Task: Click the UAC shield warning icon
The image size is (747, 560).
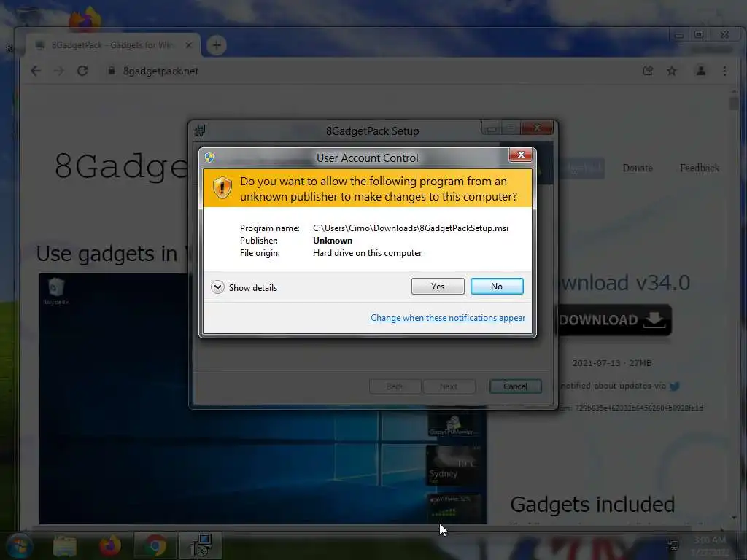Action: (x=222, y=188)
